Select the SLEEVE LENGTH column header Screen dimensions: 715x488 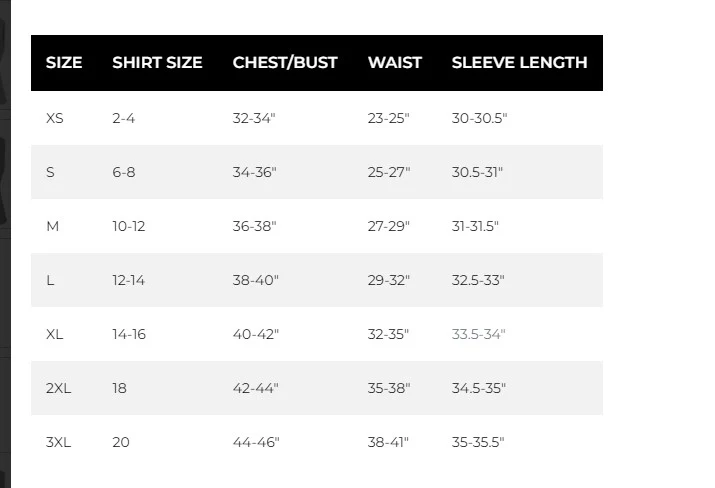pos(519,62)
